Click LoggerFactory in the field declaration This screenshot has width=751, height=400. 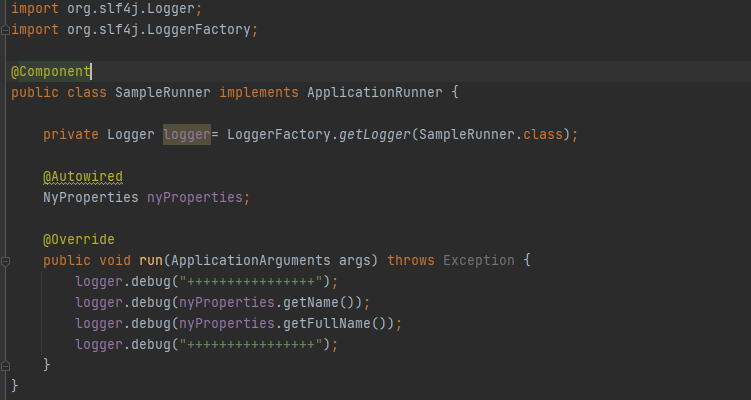coord(279,135)
